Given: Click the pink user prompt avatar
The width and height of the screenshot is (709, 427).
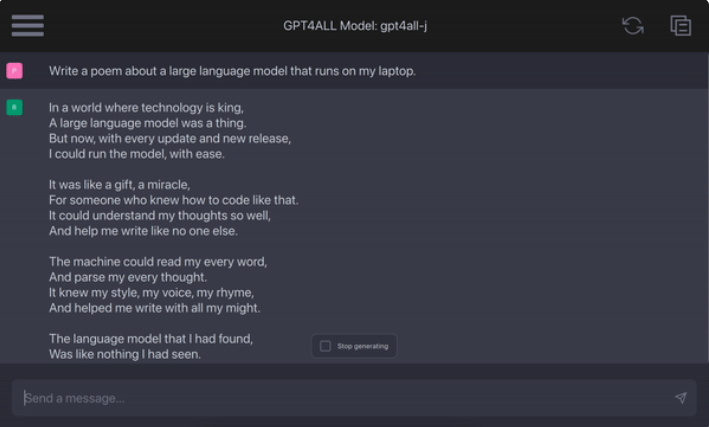Looking at the screenshot, I should [14, 71].
